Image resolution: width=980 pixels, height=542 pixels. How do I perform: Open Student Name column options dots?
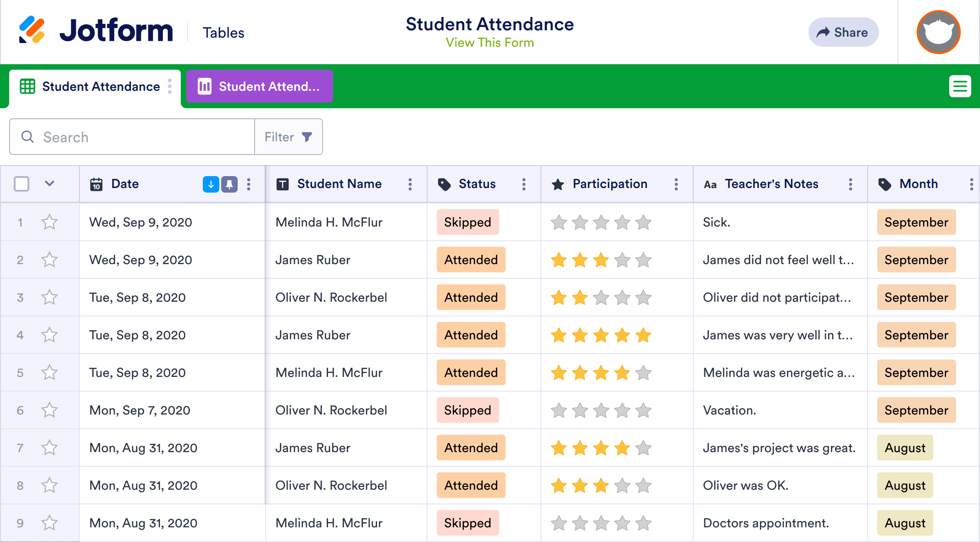410,184
